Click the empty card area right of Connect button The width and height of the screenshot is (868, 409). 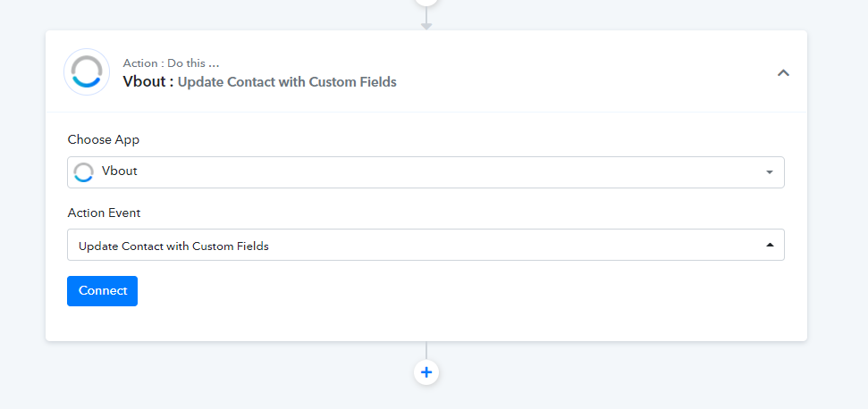click(x=442, y=291)
